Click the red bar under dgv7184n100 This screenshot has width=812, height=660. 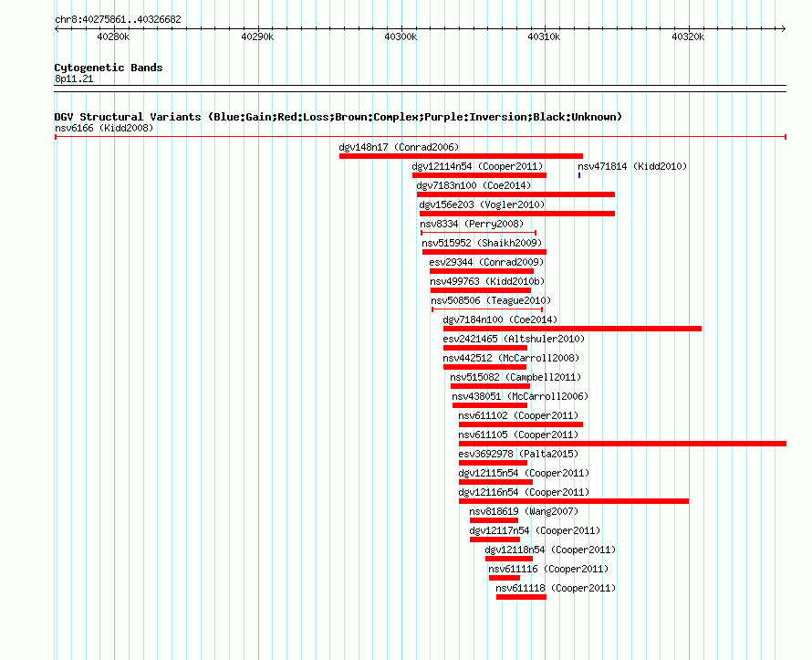tap(572, 329)
